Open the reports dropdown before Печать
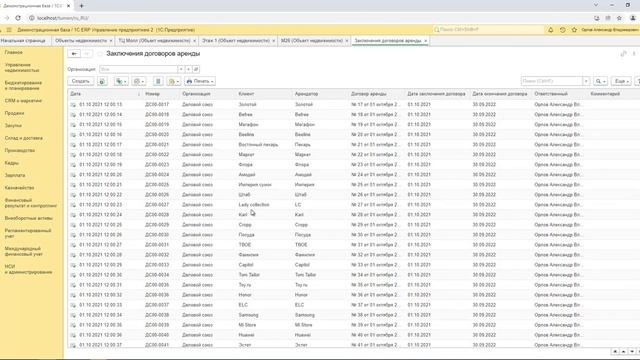 (173, 81)
